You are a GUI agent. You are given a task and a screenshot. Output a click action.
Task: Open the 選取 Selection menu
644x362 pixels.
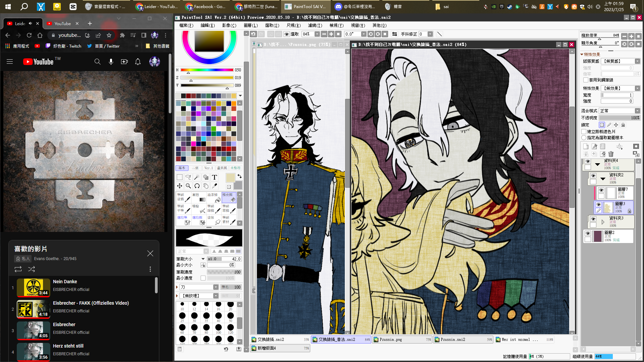(272, 25)
